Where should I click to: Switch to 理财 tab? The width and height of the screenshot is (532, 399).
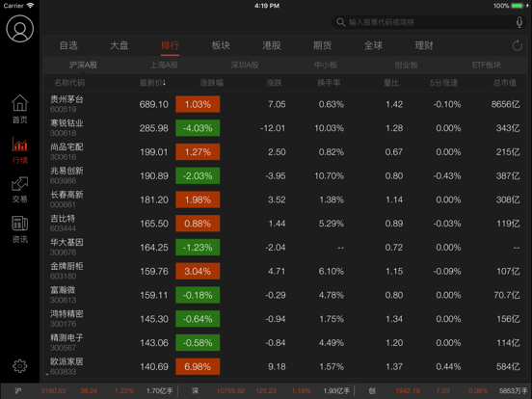click(424, 45)
